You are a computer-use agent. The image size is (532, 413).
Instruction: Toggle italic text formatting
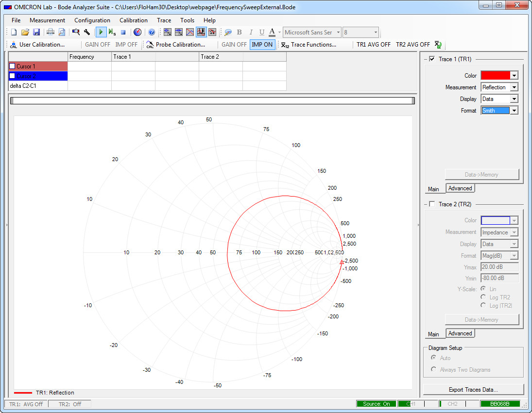[251, 32]
